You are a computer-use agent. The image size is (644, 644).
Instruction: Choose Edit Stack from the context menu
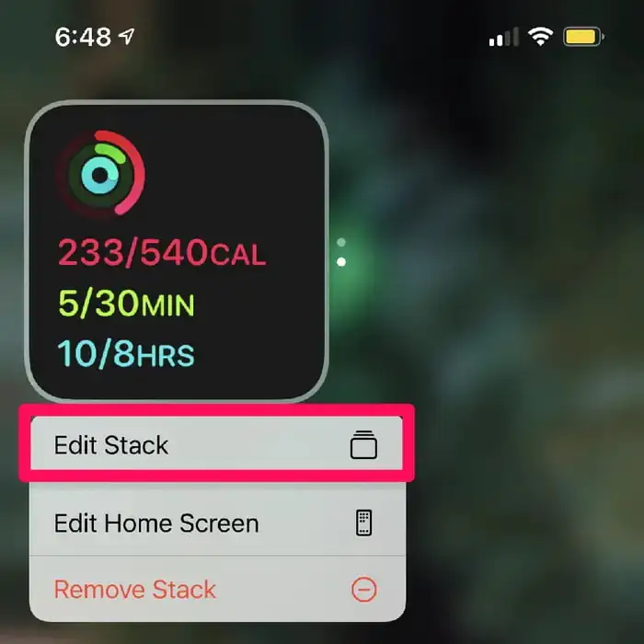(216, 444)
